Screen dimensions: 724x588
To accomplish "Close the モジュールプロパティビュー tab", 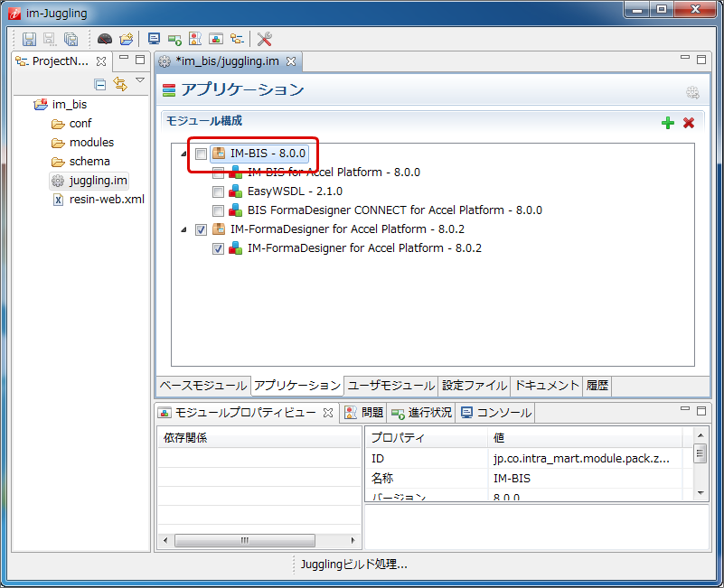I will tap(328, 413).
